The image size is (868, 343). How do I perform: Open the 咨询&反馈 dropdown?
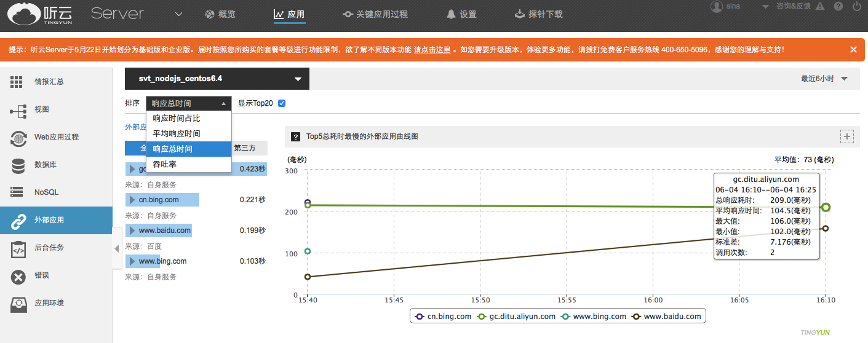pyautogui.click(x=794, y=6)
